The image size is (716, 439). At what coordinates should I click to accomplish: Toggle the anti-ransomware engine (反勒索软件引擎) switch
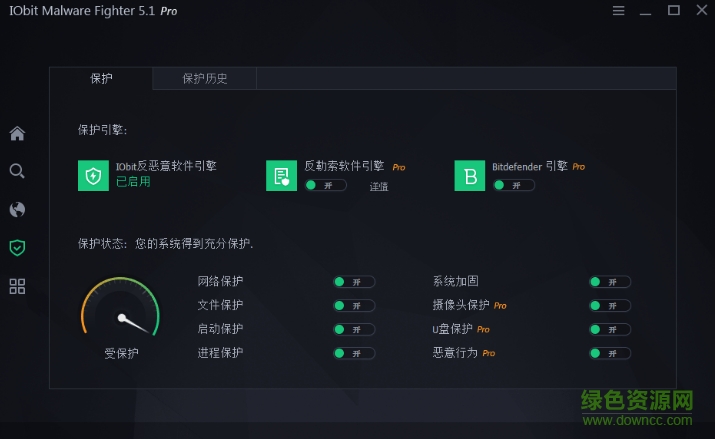click(325, 185)
